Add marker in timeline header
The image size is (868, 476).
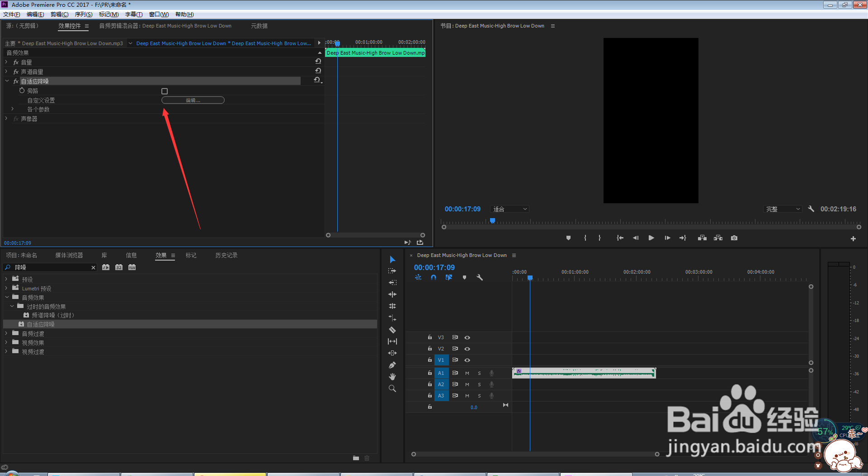pos(464,277)
